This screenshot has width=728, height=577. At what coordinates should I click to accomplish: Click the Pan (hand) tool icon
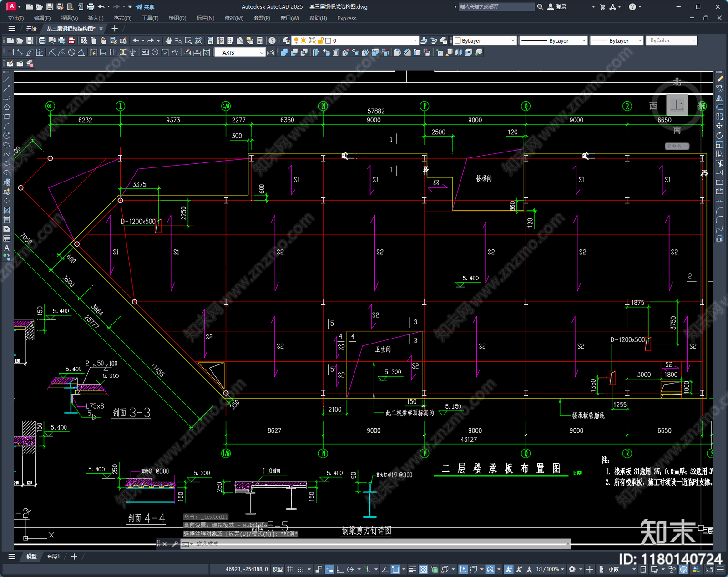[x=169, y=40]
